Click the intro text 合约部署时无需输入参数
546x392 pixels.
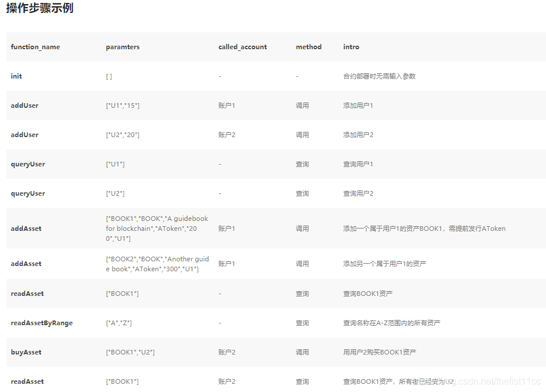[379, 76]
